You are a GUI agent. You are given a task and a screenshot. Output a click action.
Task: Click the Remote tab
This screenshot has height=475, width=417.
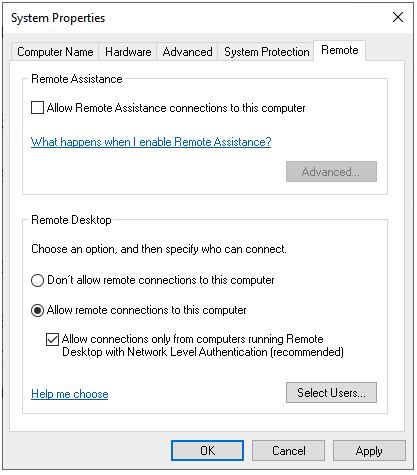point(340,50)
